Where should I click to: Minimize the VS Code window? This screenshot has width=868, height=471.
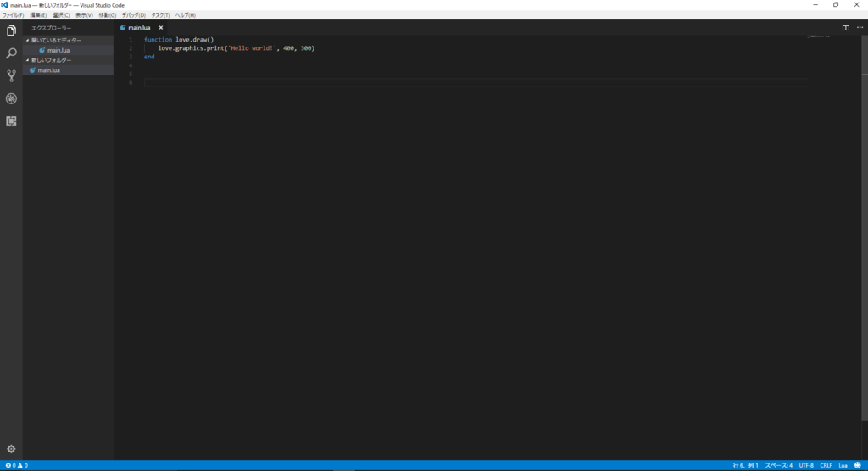pos(815,5)
